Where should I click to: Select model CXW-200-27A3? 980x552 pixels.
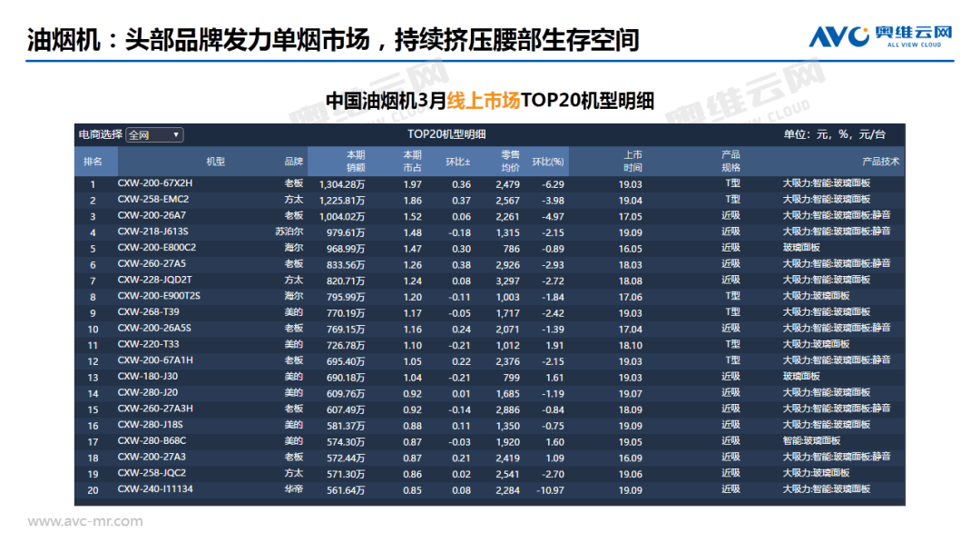pyautogui.click(x=152, y=458)
